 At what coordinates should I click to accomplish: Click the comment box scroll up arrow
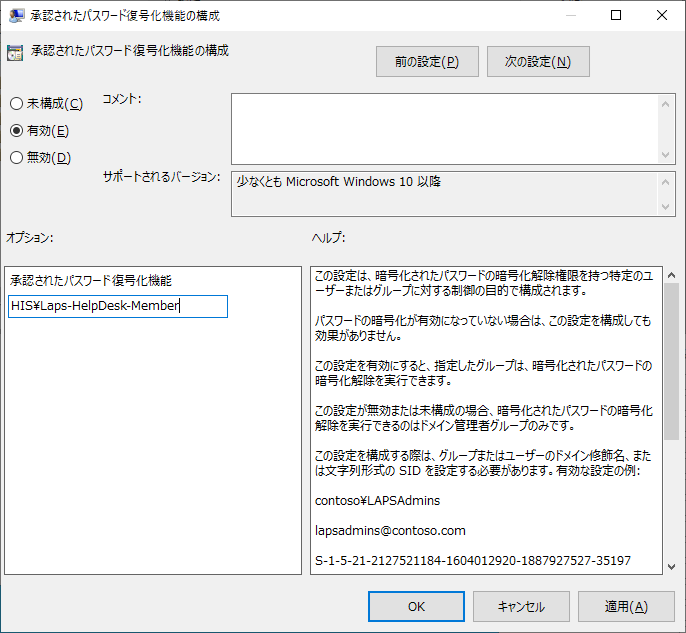coord(667,102)
